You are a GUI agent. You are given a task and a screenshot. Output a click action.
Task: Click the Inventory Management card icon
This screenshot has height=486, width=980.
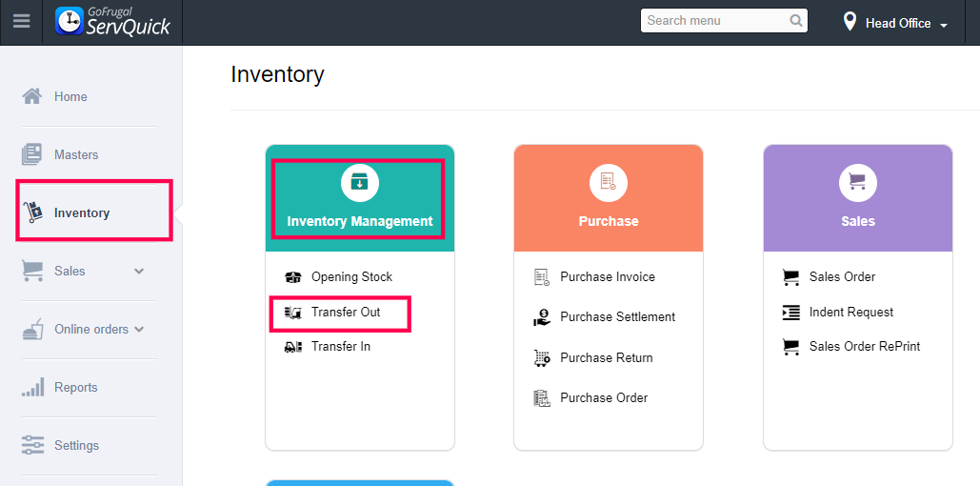[x=360, y=182]
